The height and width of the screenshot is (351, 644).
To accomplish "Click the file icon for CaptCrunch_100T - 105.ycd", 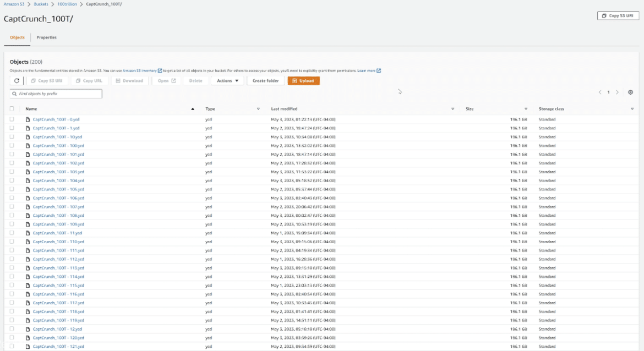I will (28, 189).
